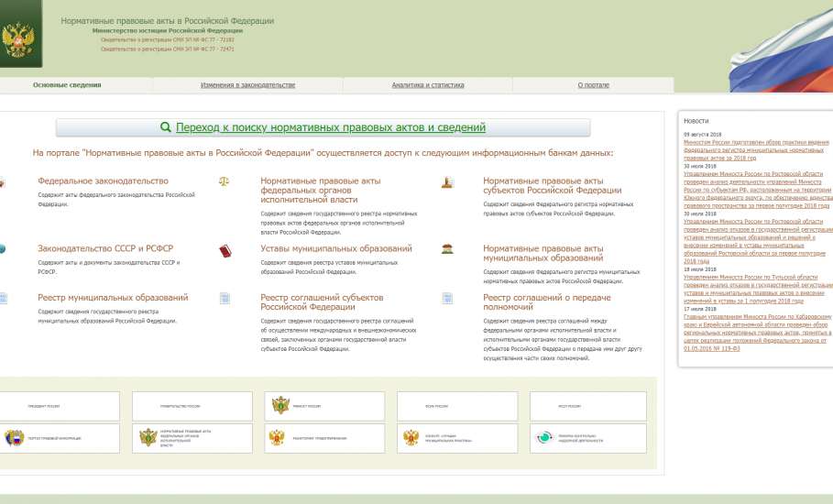Viewport: 833px width, 504px height.
Task: Click the green emblem in federal executive acts banner
Action: click(x=148, y=438)
